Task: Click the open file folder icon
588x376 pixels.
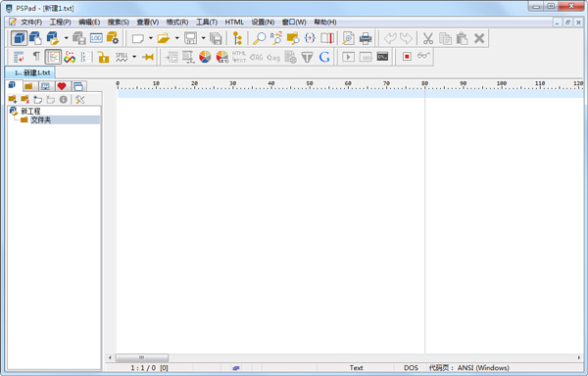Action: [x=164, y=38]
